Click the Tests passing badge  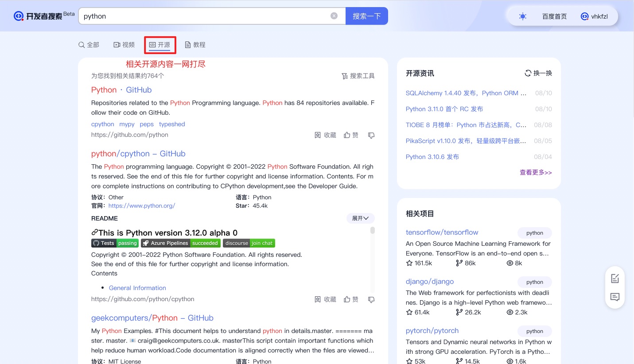point(115,243)
